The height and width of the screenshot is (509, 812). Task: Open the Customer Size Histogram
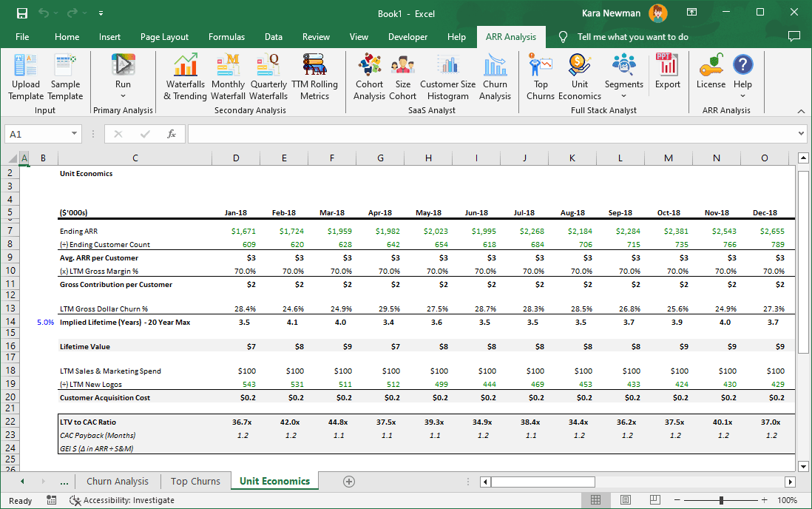click(x=447, y=74)
